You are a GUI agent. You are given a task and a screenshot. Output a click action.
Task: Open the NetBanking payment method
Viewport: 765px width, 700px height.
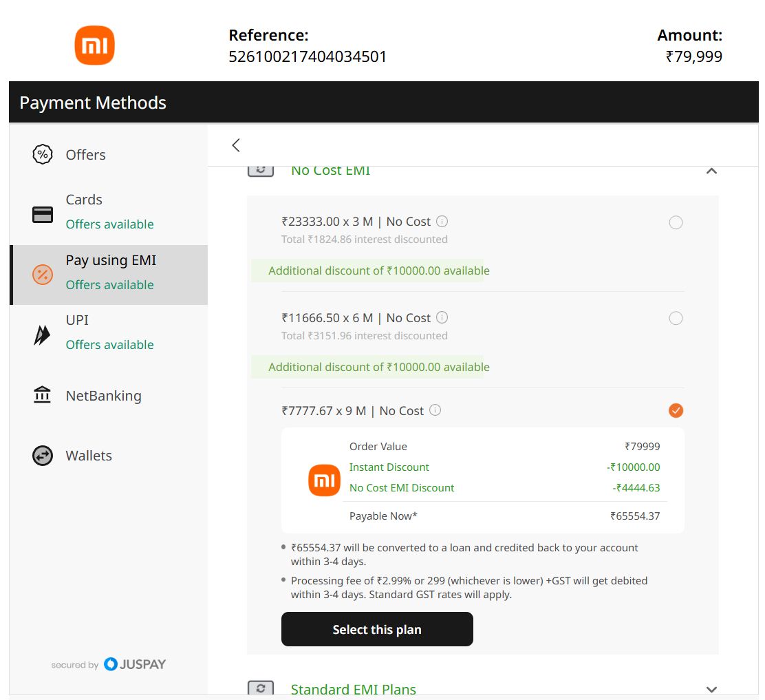[109, 395]
